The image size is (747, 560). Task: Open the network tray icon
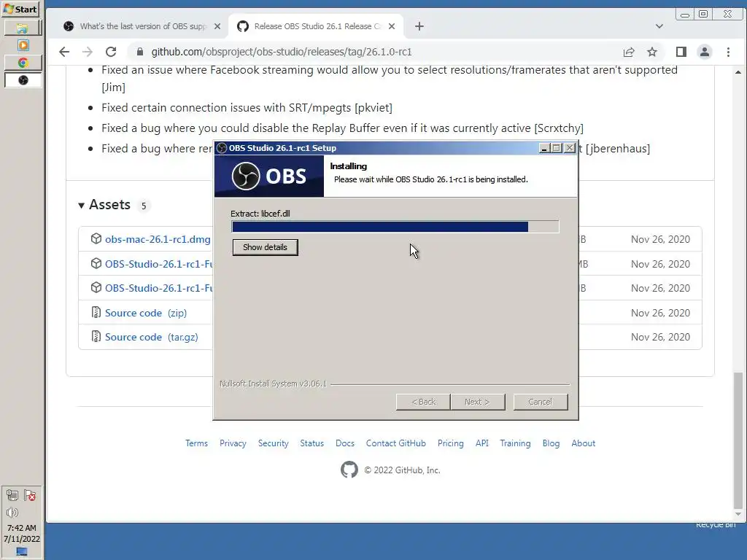click(12, 495)
